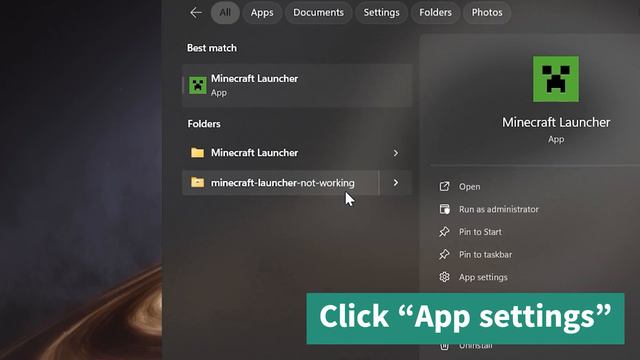
Task: Click the Run as administrator shield icon
Action: (444, 209)
